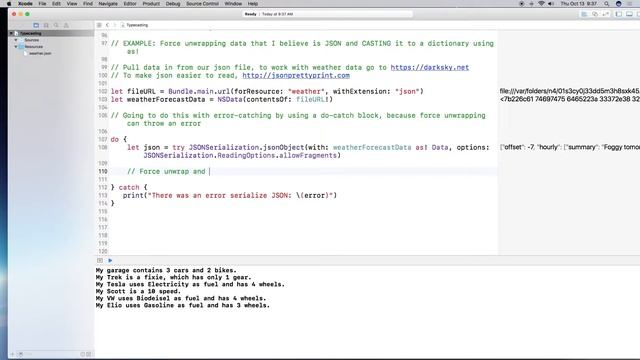Screen dimensions: 640x360
Task: Open the View menu
Action: (72, 4)
